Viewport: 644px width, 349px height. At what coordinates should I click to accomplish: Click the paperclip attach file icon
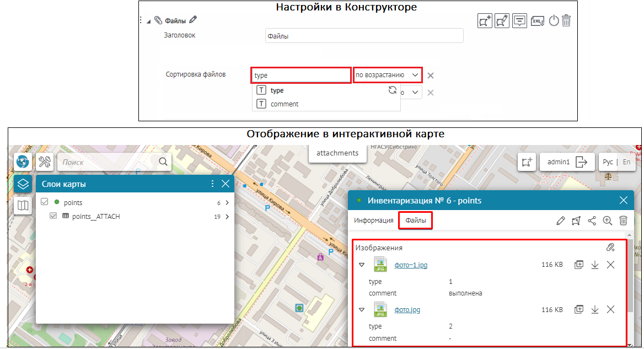pyautogui.click(x=610, y=248)
